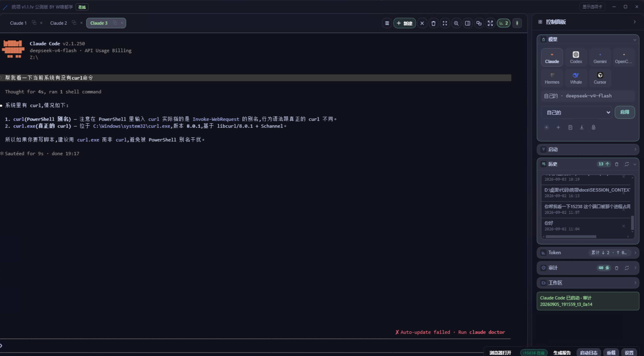Toggle the split-view layout icon
The width and height of the screenshot is (644, 356).
click(x=467, y=23)
